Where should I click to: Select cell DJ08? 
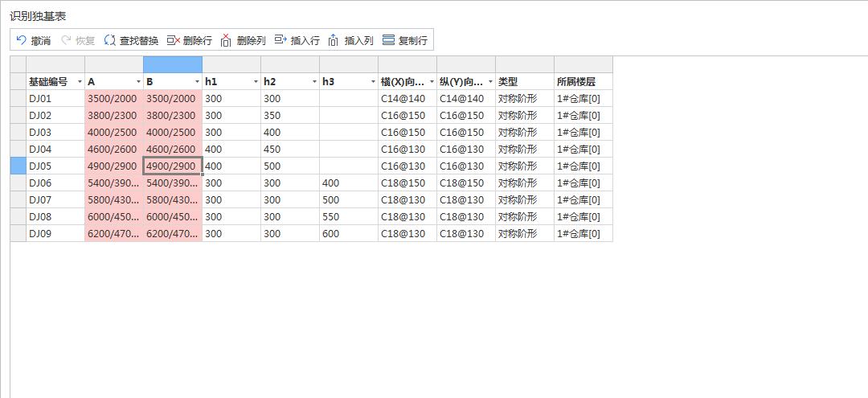click(55, 217)
